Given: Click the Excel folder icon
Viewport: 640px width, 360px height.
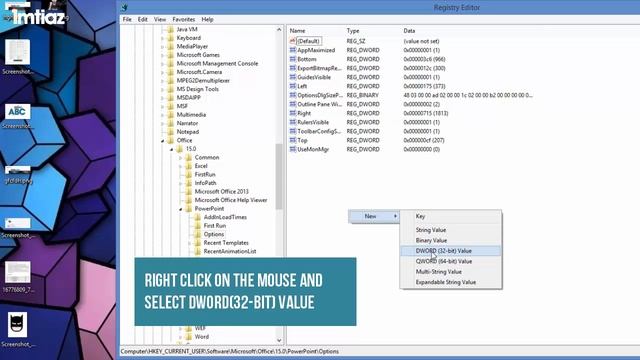Looking at the screenshot, I should [x=189, y=166].
